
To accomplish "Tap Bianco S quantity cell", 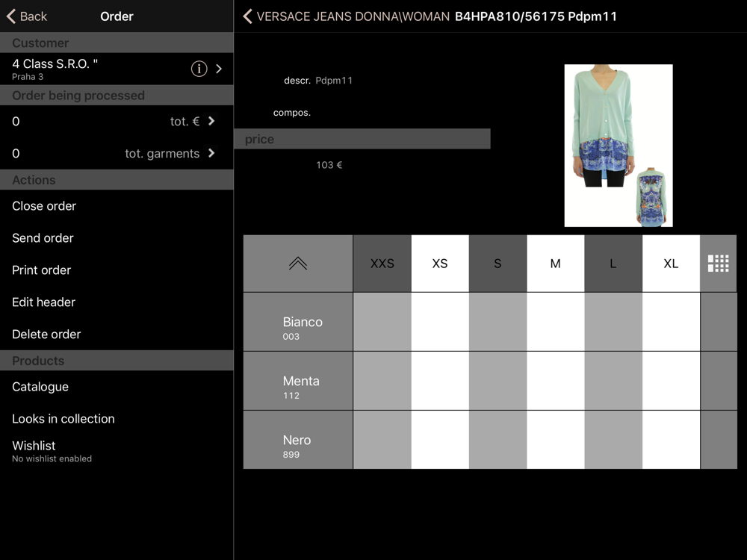I will (498, 322).
